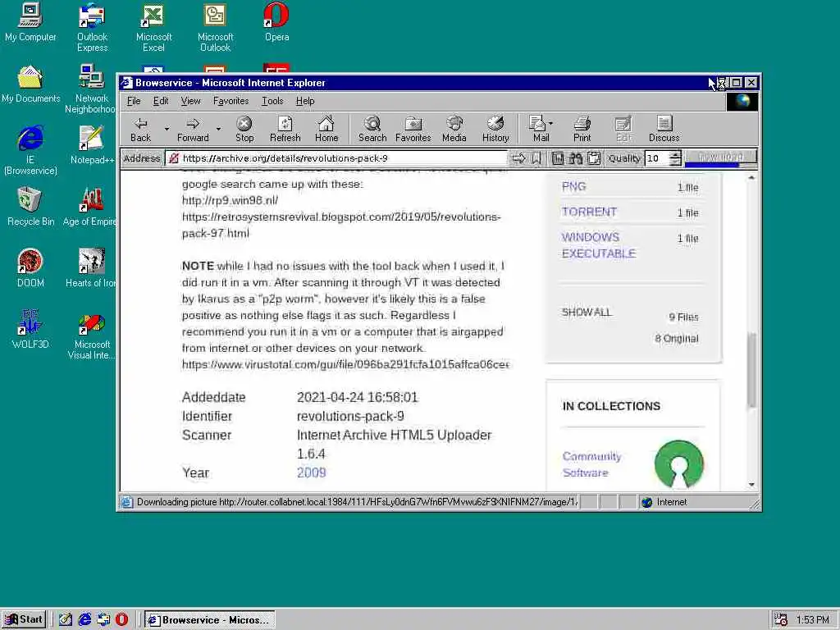840x630 pixels.
Task: Select the Recycle Bin icon
Action: click(30, 207)
